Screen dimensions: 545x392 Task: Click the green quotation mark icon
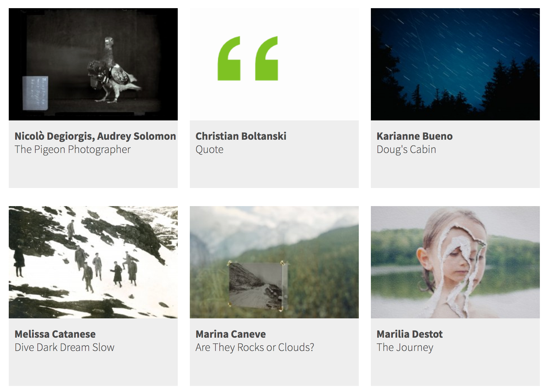[248, 58]
